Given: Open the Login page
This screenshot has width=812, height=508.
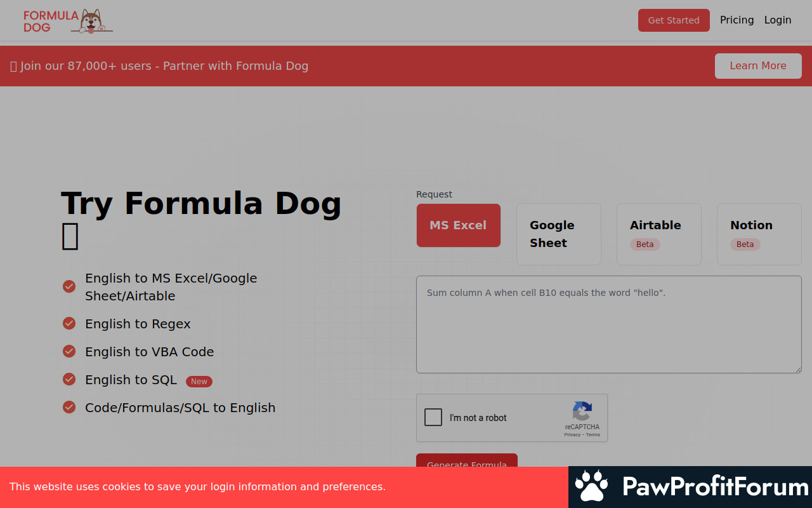Looking at the screenshot, I should click(x=777, y=20).
